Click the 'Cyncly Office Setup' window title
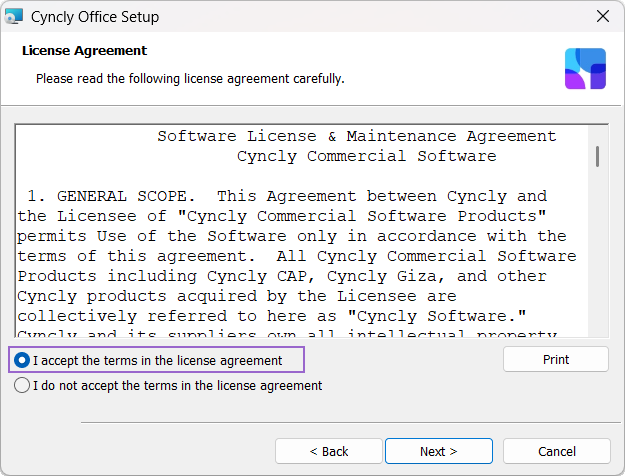Viewport: 625px width, 476px height. tap(95, 17)
